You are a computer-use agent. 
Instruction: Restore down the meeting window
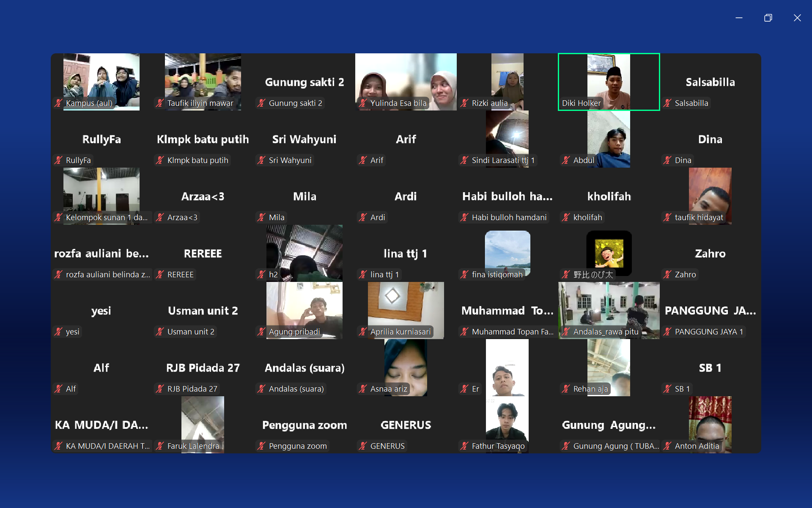click(x=768, y=18)
